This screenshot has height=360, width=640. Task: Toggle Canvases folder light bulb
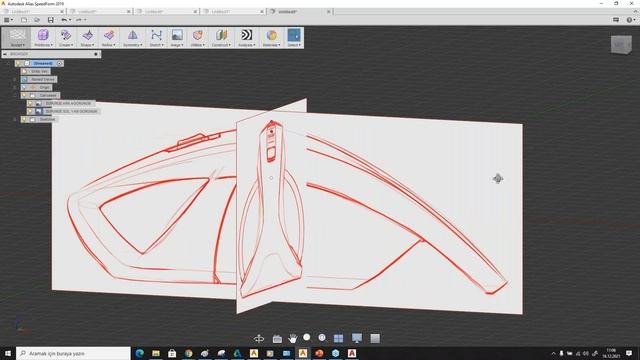click(24, 95)
